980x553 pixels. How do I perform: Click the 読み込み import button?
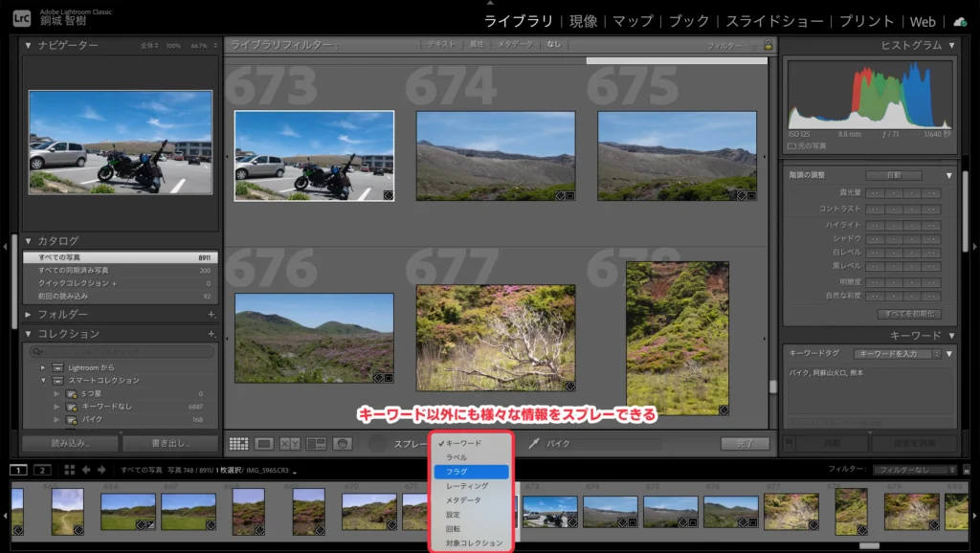[70, 444]
